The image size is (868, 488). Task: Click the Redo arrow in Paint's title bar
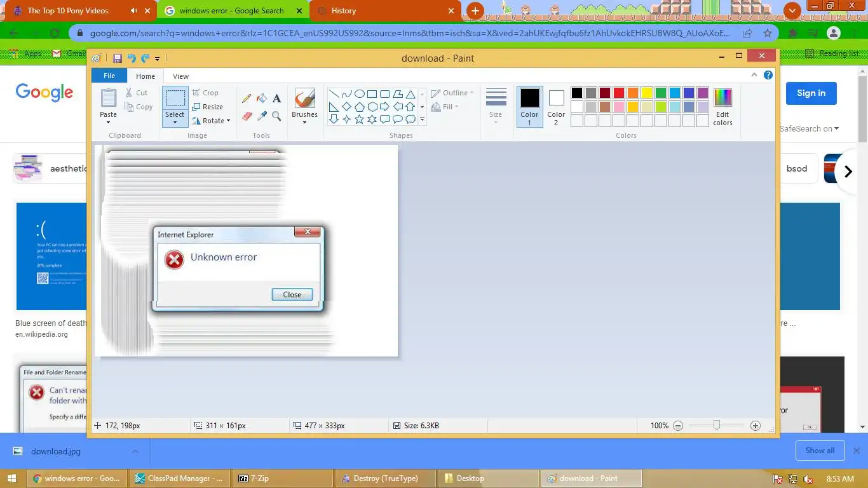(x=145, y=58)
